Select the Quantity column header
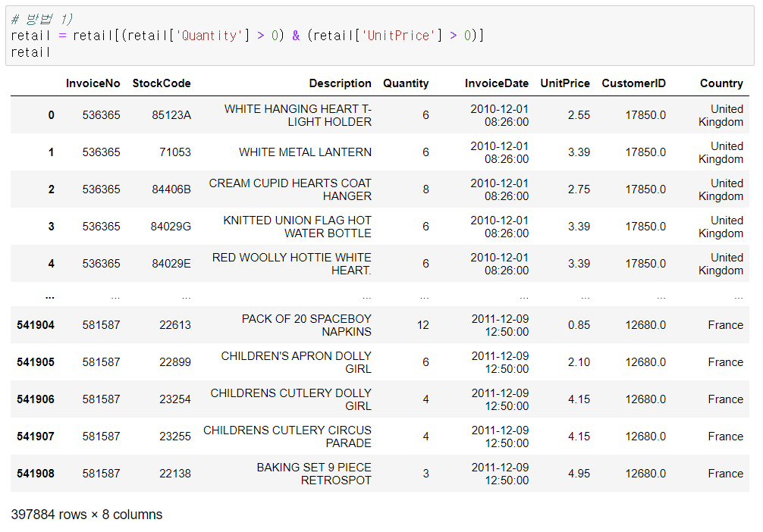This screenshot has width=763, height=532. coord(406,83)
